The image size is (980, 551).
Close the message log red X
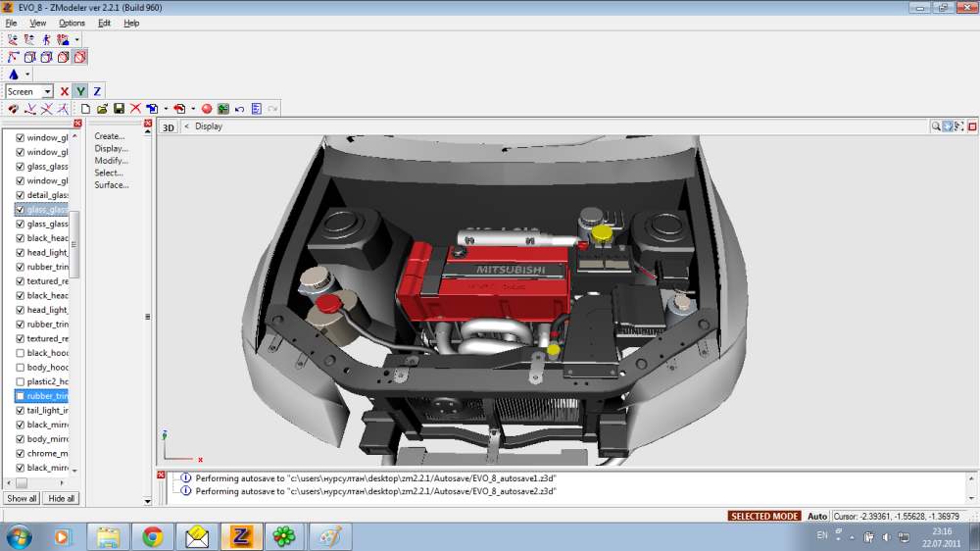pos(161,476)
